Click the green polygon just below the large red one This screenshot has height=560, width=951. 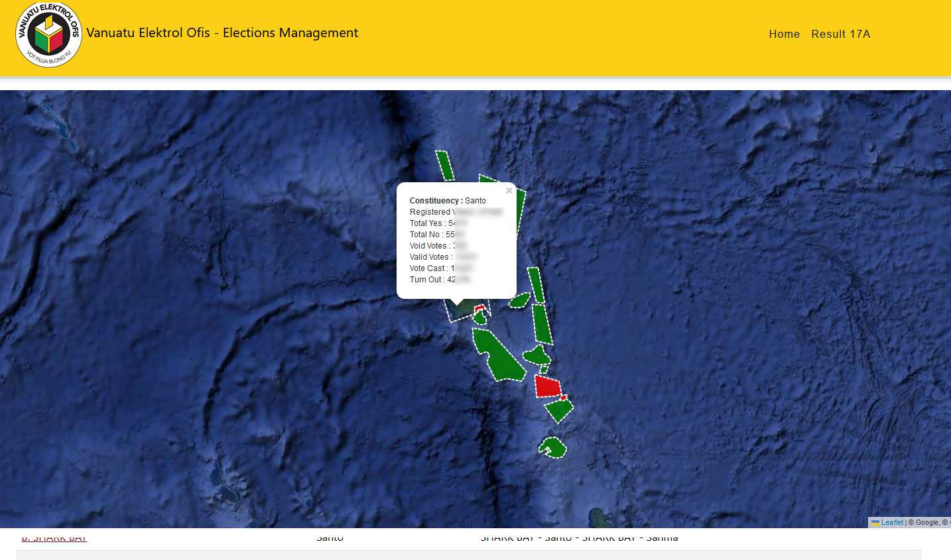pyautogui.click(x=559, y=410)
